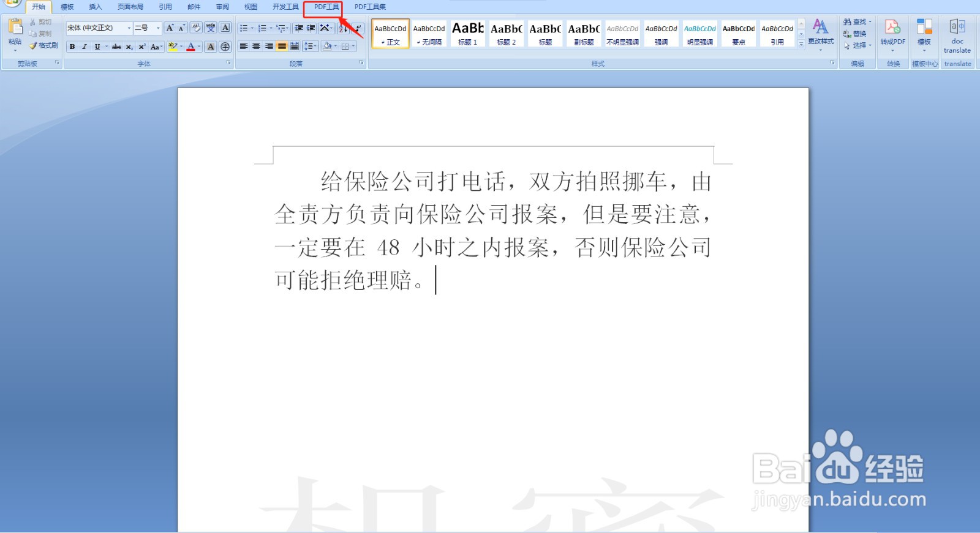Click the 模板 template center icon

pos(924,27)
